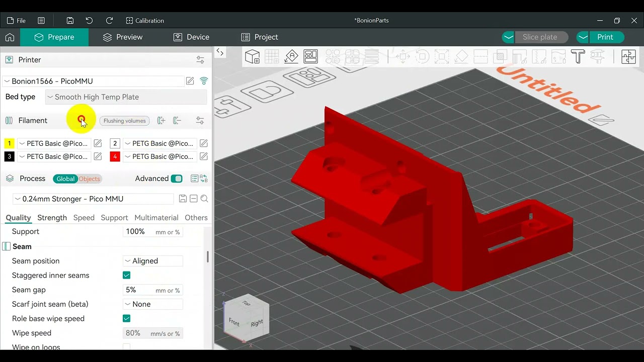Click the Variable layer height icon
This screenshot has width=644, height=362.
(372, 56)
